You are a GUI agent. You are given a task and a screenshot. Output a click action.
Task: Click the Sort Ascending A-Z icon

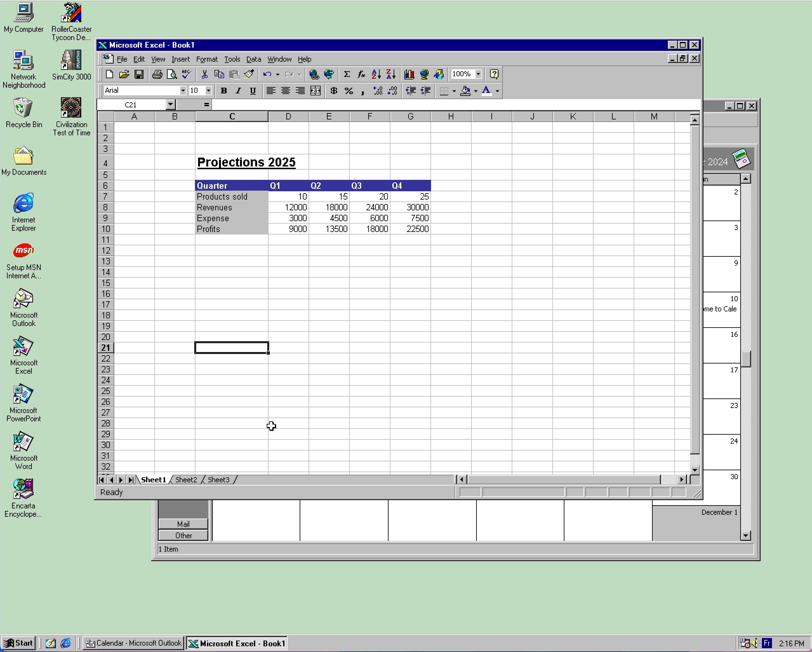pos(376,74)
